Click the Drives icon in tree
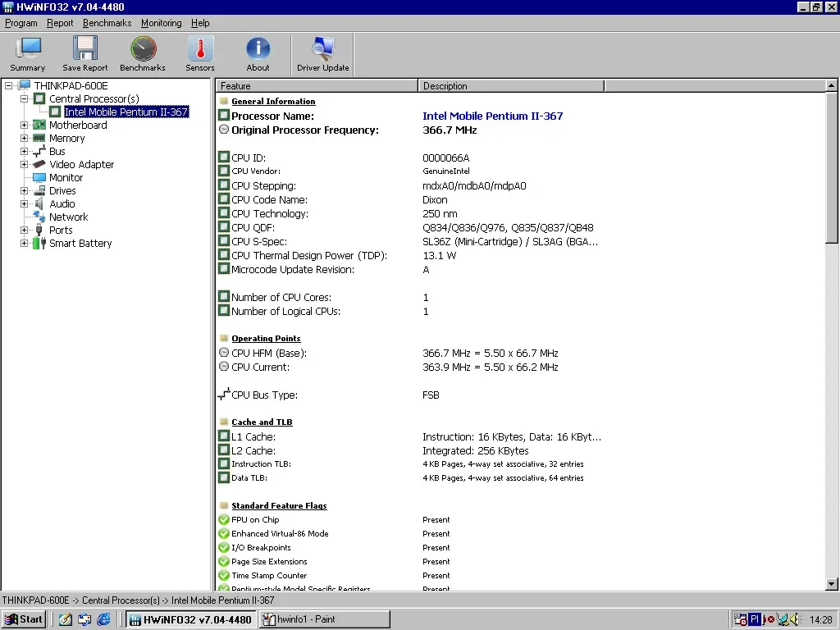 tap(39, 190)
